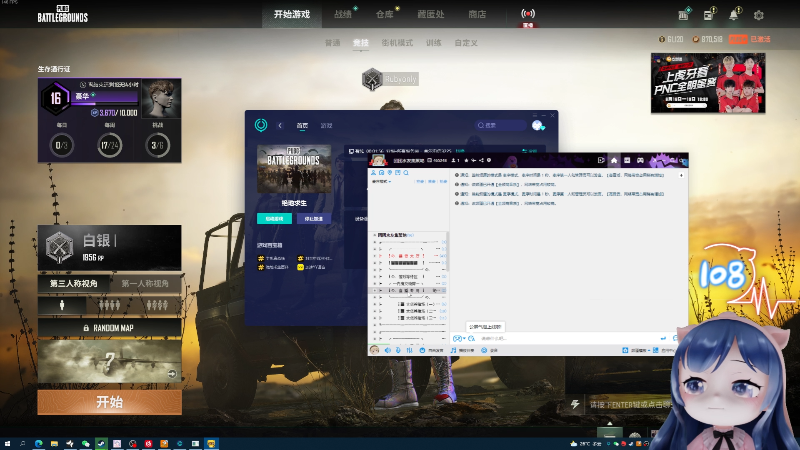Click the random map plane thumbnail
This screenshot has height=450, width=800.
click(109, 361)
